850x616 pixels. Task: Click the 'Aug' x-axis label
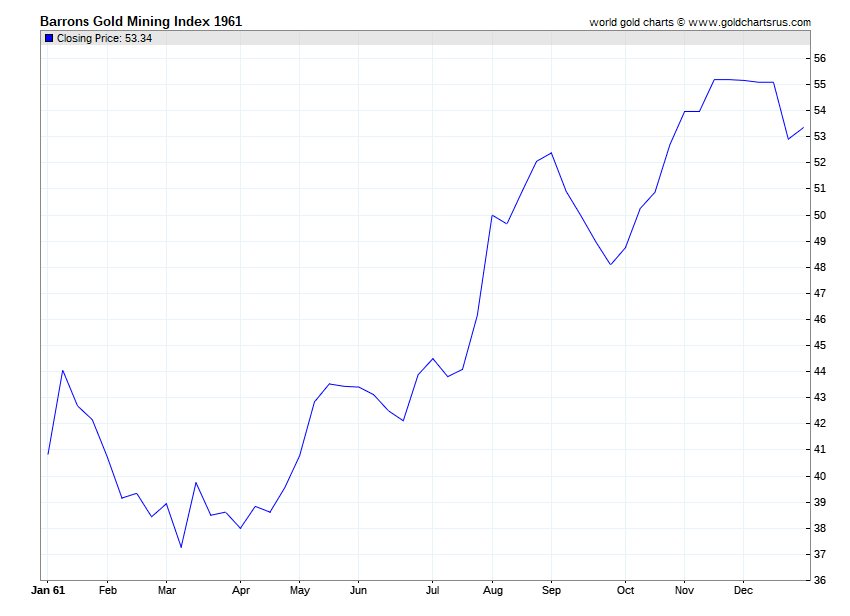tap(492, 590)
